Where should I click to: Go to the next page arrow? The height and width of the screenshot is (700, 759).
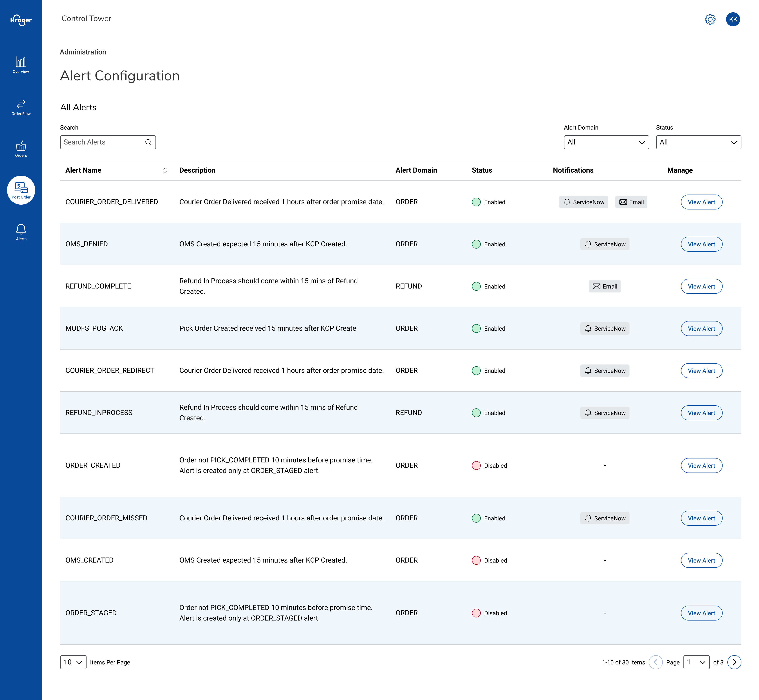(734, 662)
